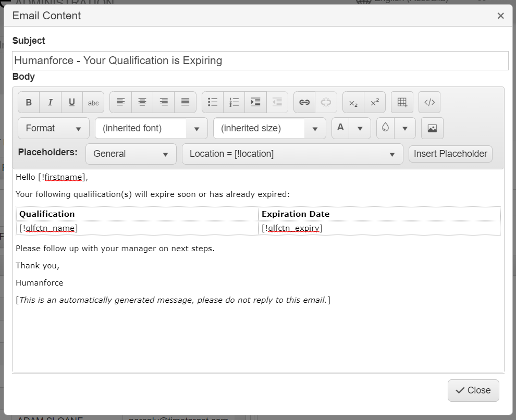Viewport: 516px width, 420px height.
Task: Center align the text
Action: coord(142,102)
